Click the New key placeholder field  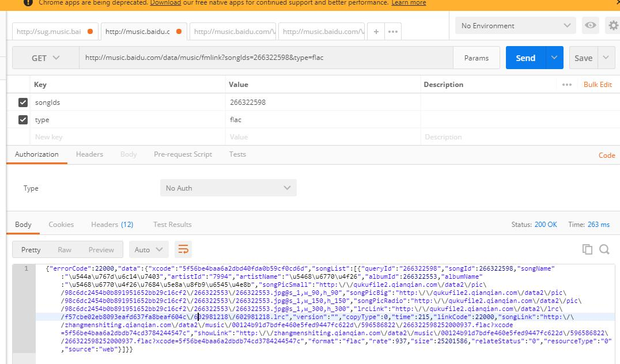coord(127,136)
